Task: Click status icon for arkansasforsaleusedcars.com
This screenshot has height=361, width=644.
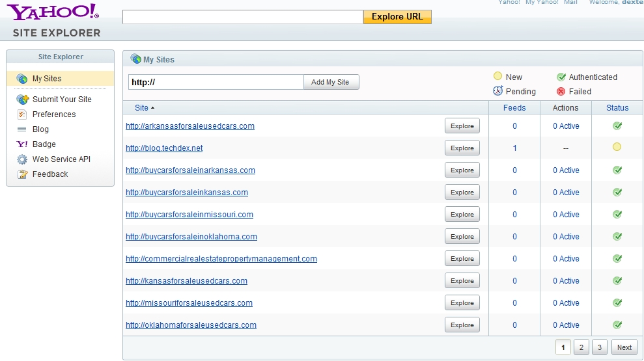Action: [617, 126]
